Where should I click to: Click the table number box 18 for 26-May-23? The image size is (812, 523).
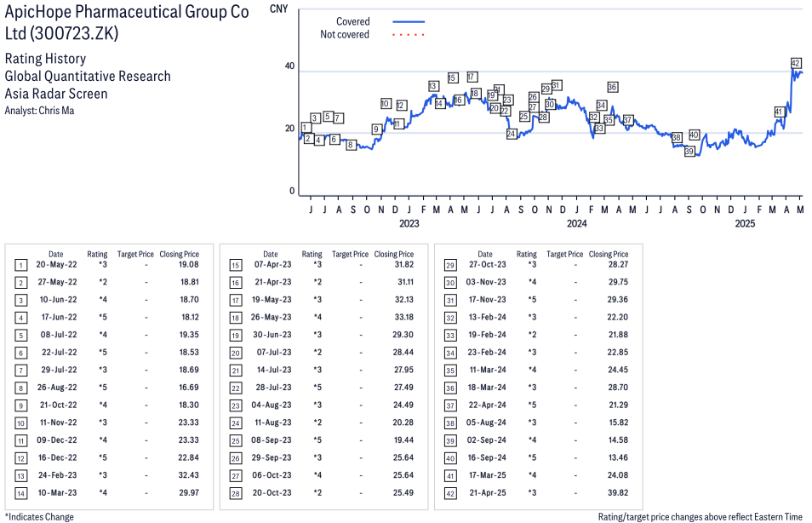[x=236, y=319]
